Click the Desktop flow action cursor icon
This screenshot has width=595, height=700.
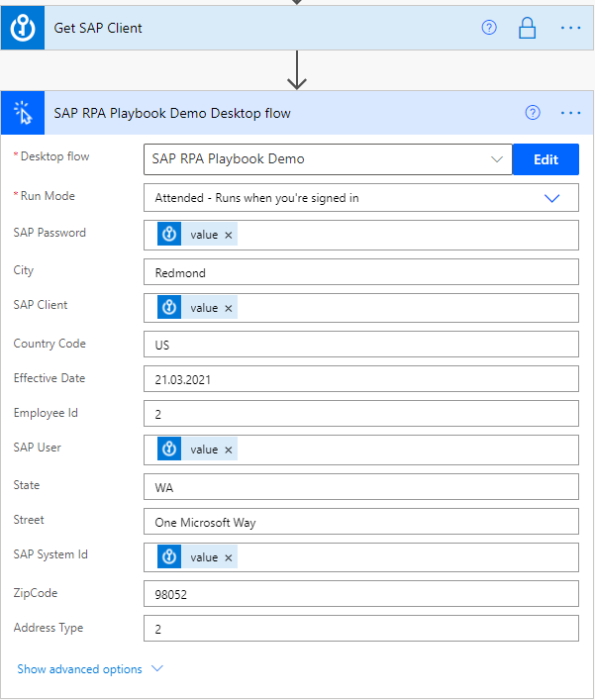pyautogui.click(x=23, y=113)
